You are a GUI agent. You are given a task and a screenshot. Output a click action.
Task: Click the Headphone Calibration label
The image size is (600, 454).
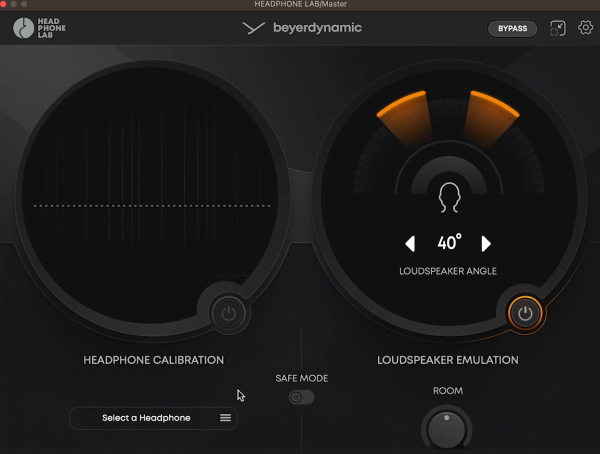coord(153,360)
